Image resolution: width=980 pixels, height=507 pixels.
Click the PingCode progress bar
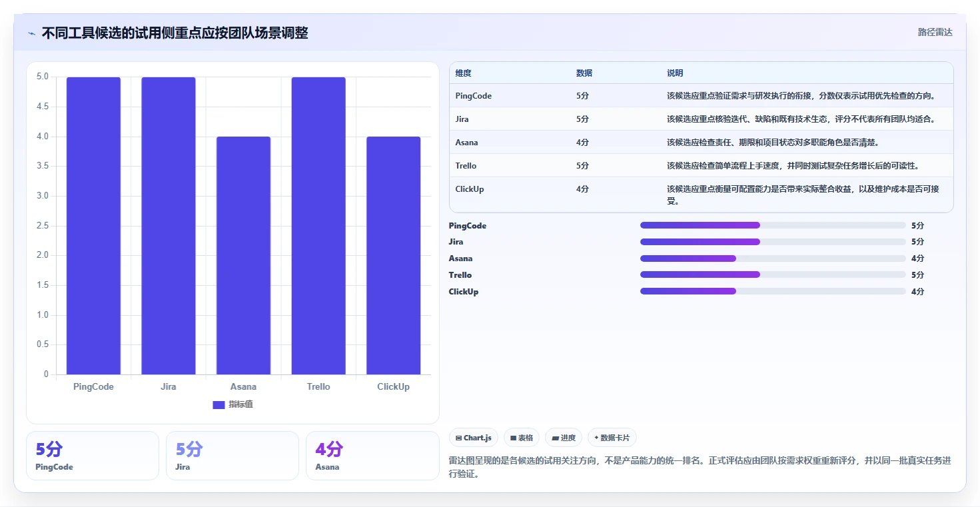point(773,225)
